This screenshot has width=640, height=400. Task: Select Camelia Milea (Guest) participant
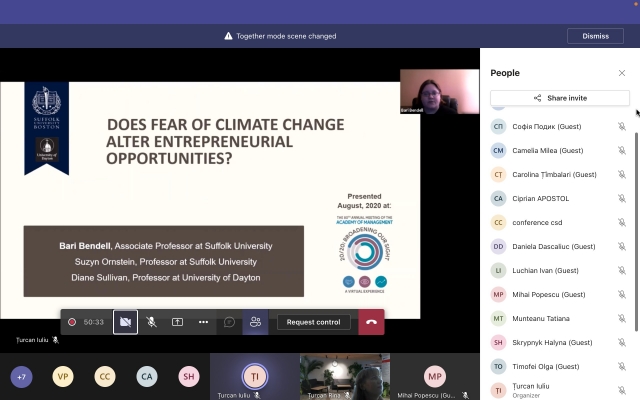[x=560, y=151]
